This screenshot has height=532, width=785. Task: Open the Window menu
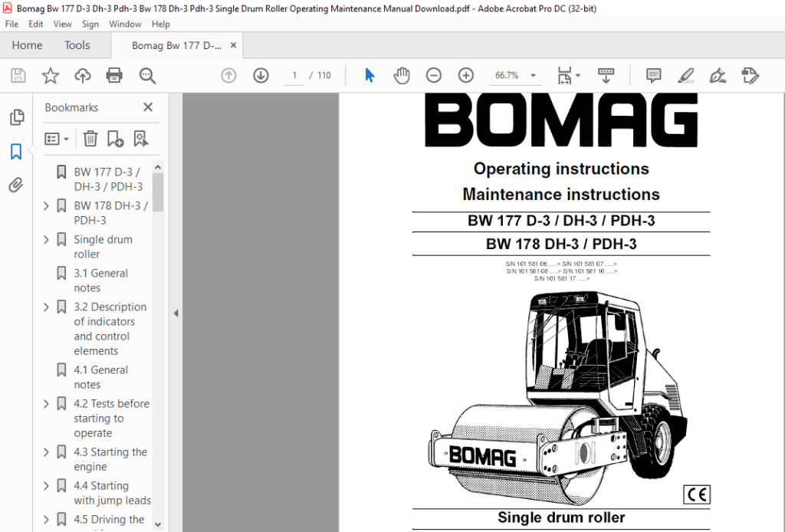125,24
